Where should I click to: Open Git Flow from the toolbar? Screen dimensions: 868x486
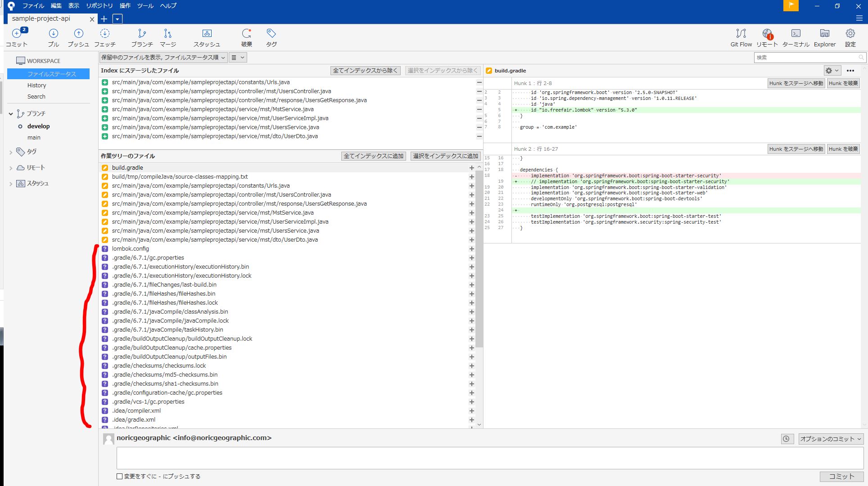[741, 38]
